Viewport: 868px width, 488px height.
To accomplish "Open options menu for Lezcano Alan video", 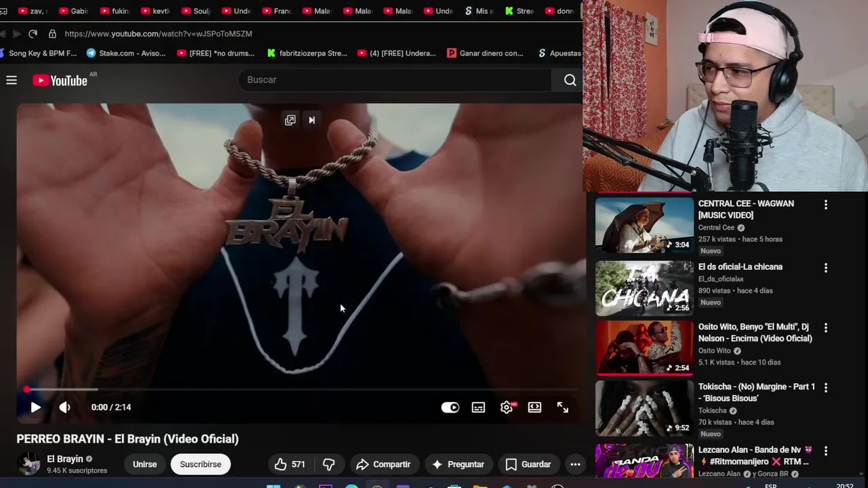I will [825, 451].
